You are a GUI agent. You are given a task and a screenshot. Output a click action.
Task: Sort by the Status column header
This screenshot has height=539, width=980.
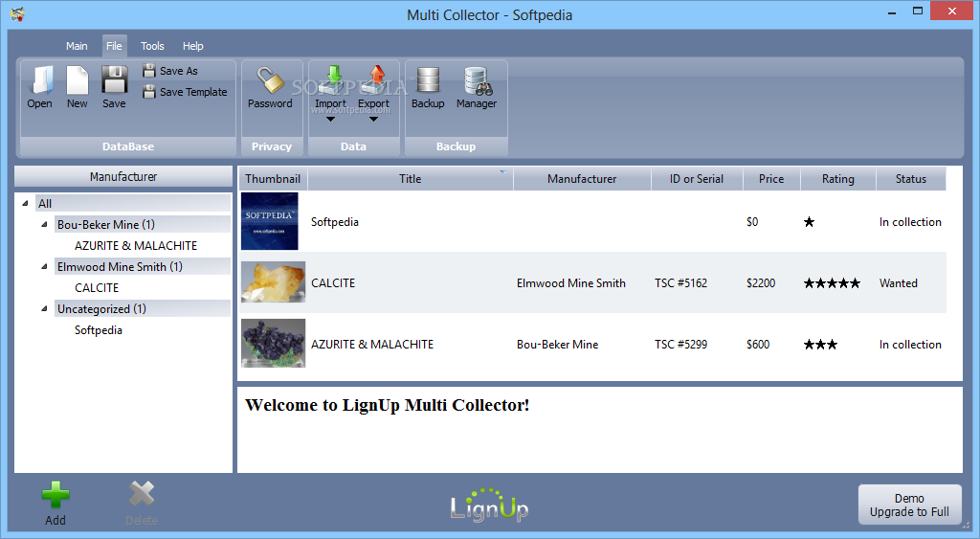click(911, 179)
